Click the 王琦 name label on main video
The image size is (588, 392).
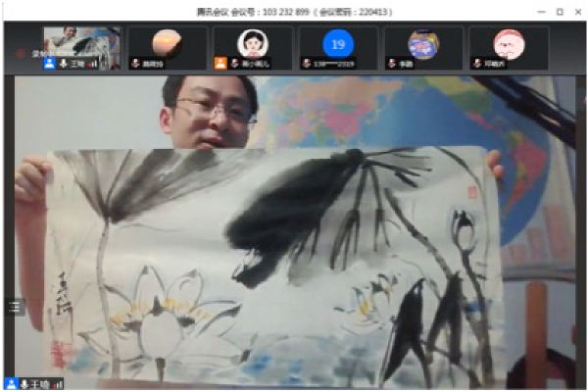click(x=39, y=384)
